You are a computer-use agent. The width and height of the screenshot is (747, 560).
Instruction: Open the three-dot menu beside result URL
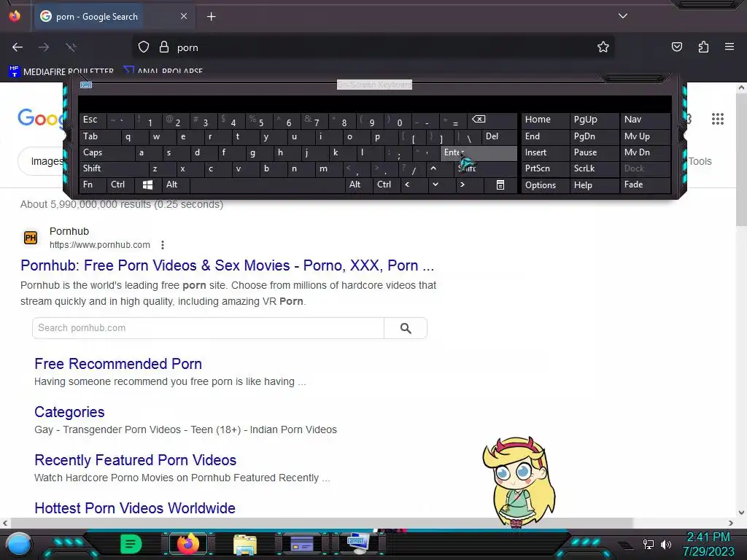tap(163, 245)
